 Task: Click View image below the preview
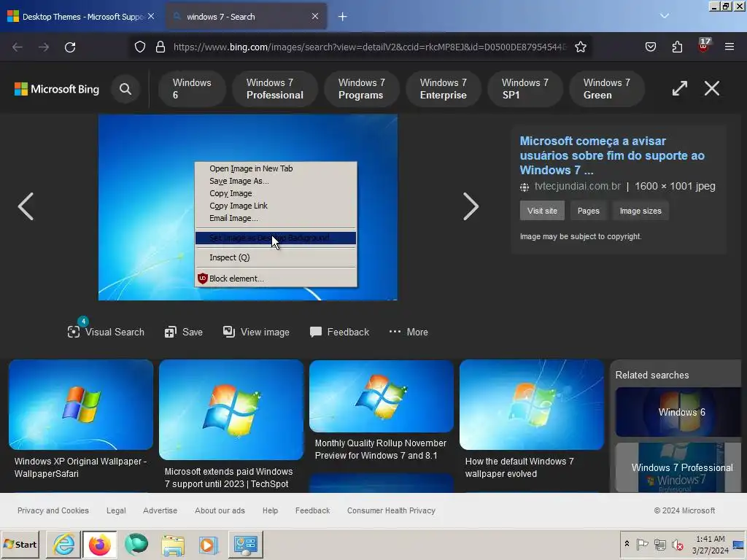point(256,332)
